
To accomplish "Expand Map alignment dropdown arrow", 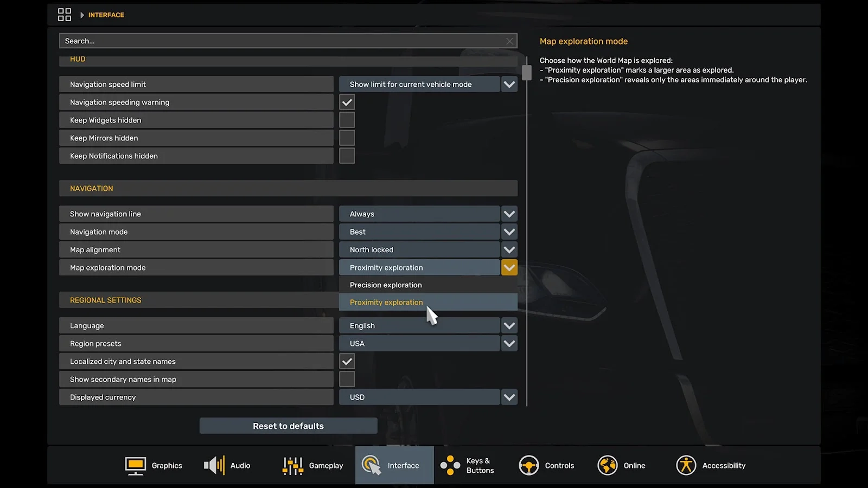I will point(509,249).
